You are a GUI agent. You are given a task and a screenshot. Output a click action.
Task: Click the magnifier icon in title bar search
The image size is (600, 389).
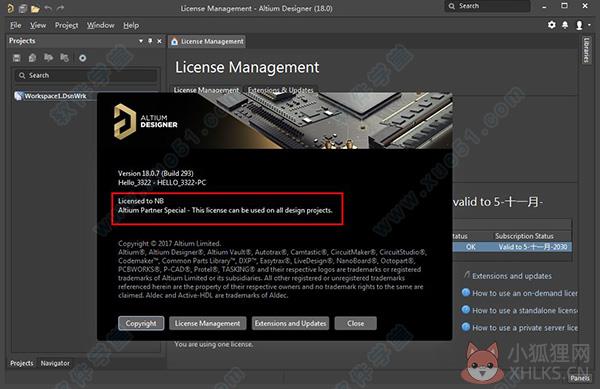pos(452,6)
